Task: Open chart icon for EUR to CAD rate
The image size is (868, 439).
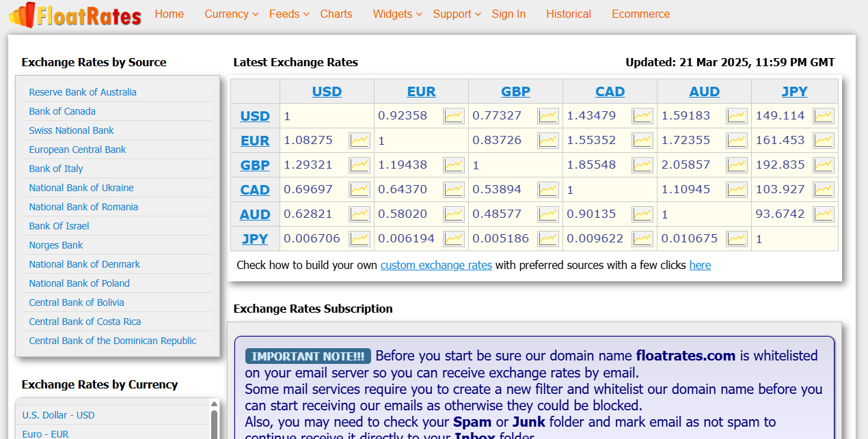Action: [x=642, y=141]
